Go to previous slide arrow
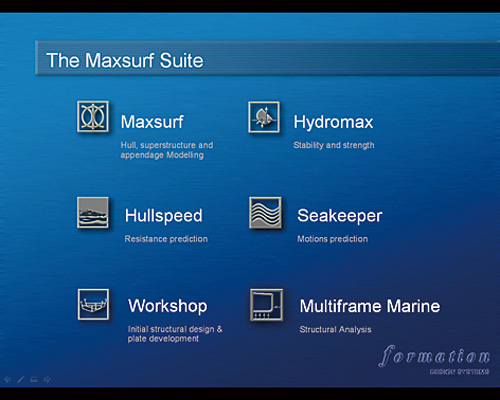 tap(7, 379)
